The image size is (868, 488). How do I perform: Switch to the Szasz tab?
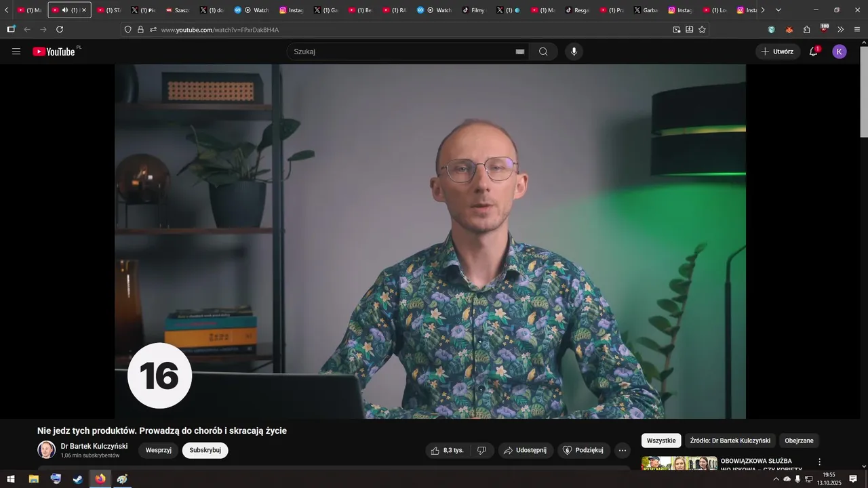pyautogui.click(x=178, y=10)
